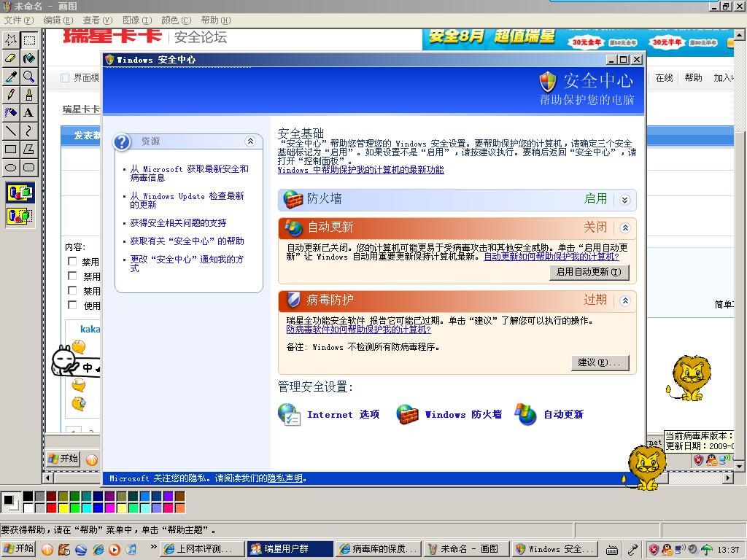The height and width of the screenshot is (560, 747).
Task: Select the Eraser tool
Action: pos(11,58)
